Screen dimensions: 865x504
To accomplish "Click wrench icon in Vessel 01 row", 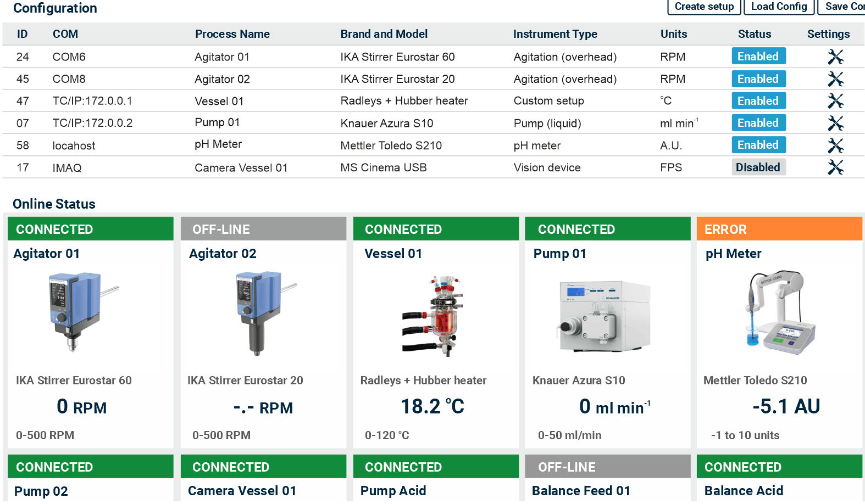I will (835, 101).
